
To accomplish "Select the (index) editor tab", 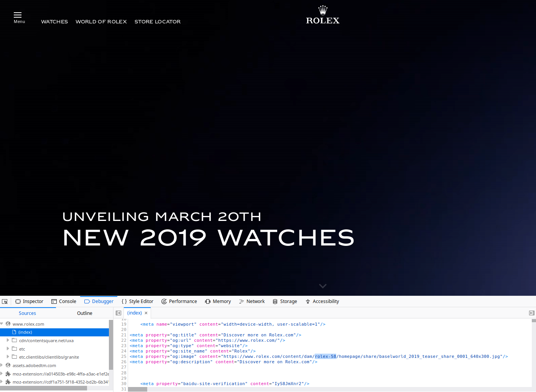I will pos(135,313).
